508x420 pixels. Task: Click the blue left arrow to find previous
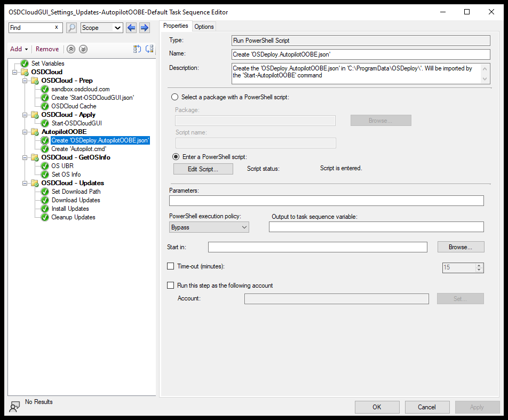131,27
